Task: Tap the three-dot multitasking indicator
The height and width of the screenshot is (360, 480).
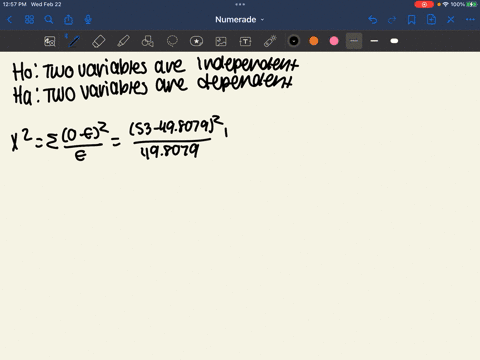Action: pyautogui.click(x=240, y=4)
